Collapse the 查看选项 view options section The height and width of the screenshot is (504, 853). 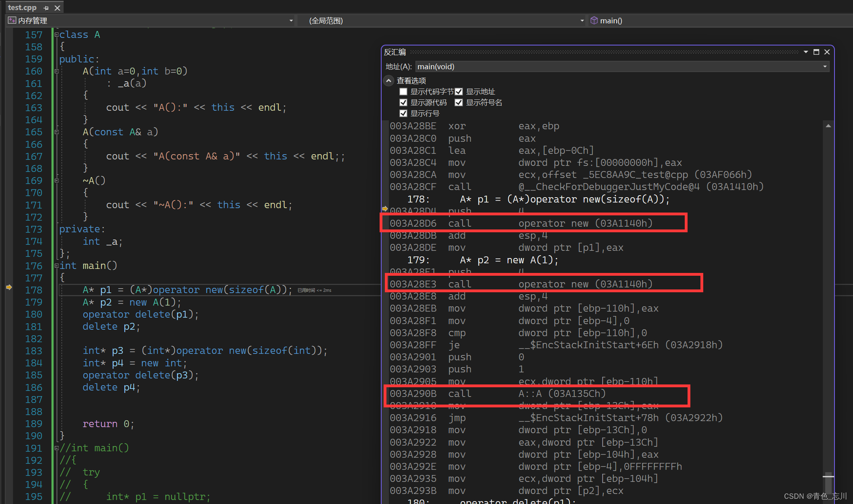[x=388, y=81]
